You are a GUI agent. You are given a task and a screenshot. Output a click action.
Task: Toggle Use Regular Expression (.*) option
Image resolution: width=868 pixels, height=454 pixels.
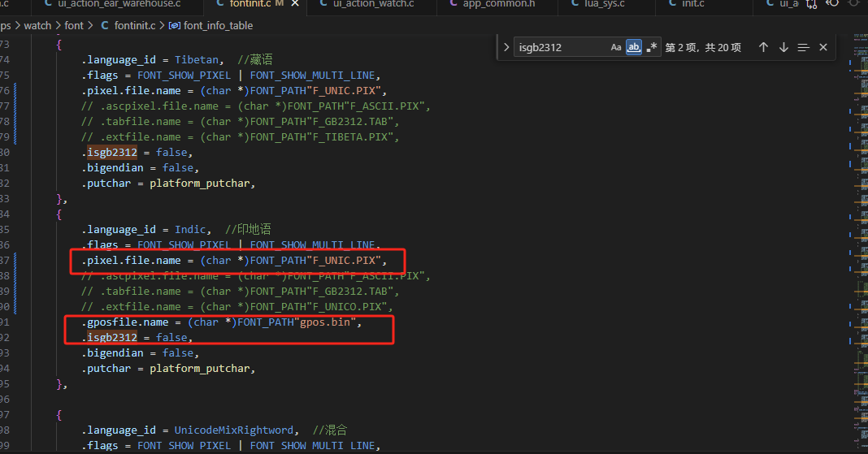[652, 48]
